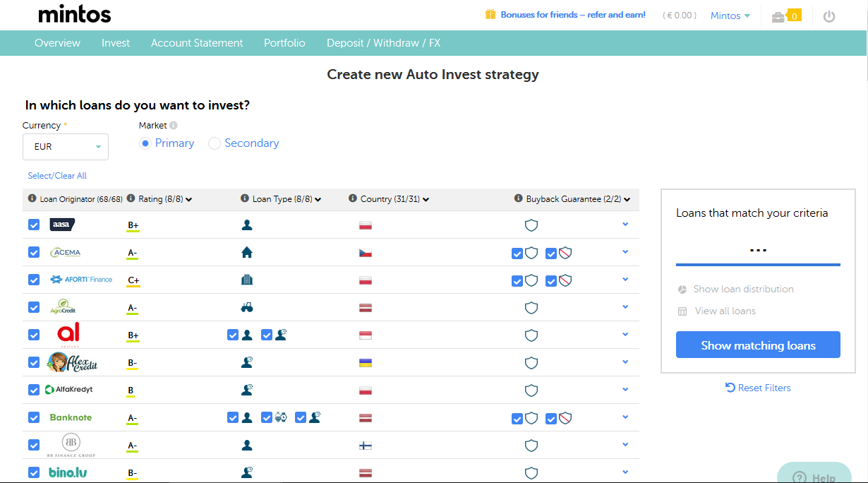
Task: Open the briefcase cart icon in header
Action: 778,16
